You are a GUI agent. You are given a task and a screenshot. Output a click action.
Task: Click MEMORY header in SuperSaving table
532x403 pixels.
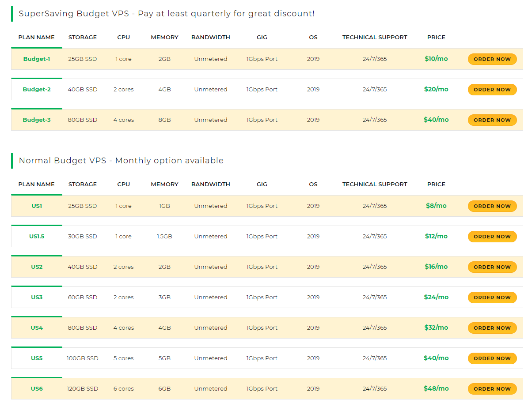click(164, 38)
